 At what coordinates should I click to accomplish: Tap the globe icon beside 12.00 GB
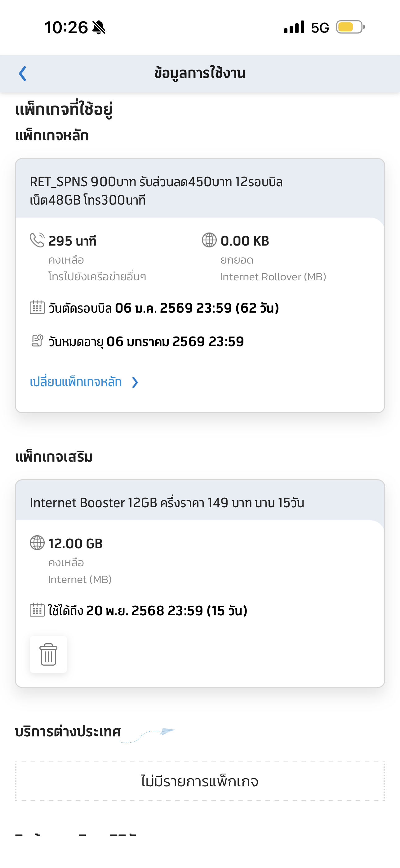[x=37, y=543]
